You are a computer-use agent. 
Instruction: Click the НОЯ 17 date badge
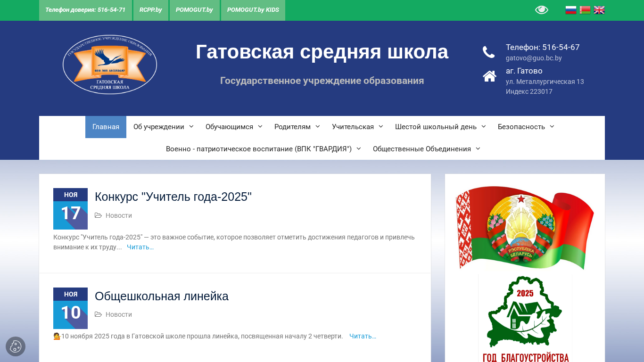coord(70,209)
